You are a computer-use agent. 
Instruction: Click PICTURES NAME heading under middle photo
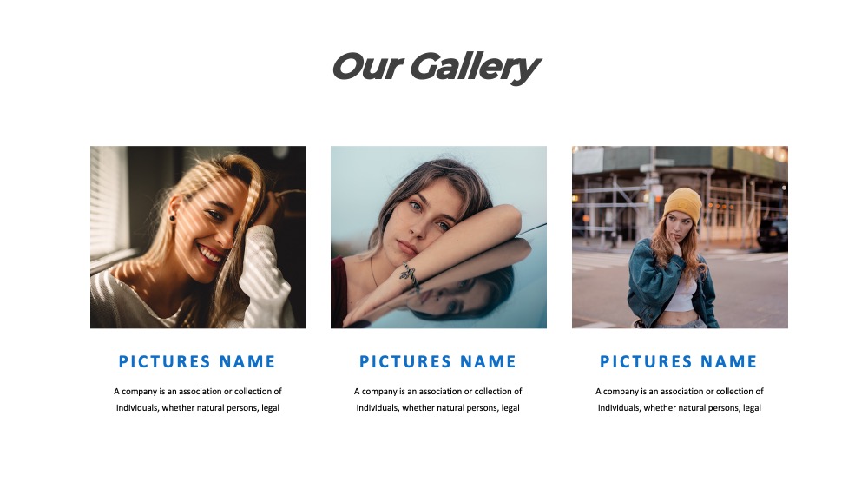[x=437, y=361]
